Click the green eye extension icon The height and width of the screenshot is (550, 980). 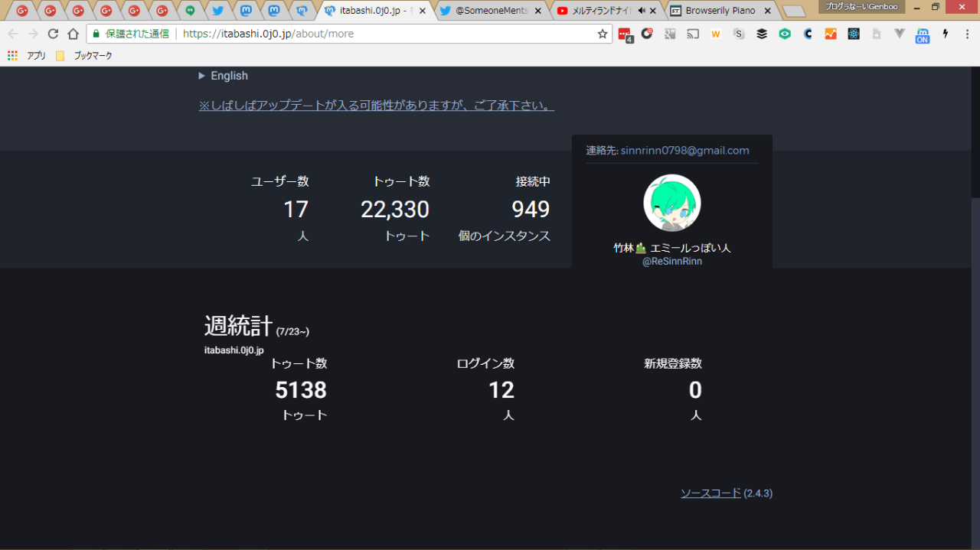pos(785,34)
